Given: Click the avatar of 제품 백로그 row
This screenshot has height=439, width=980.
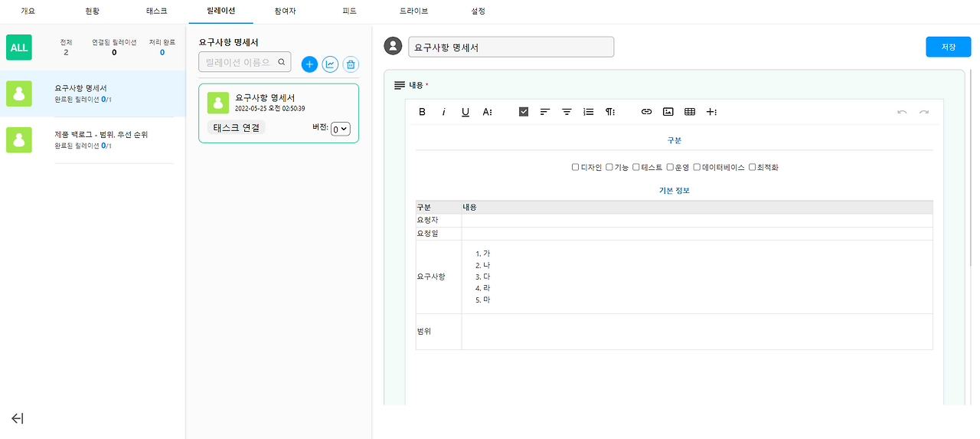Looking at the screenshot, I should click(x=19, y=140).
